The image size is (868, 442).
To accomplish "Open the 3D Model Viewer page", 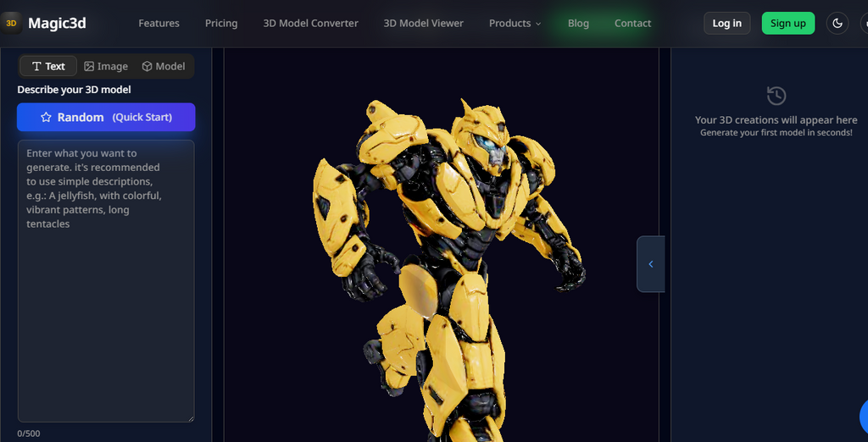I will click(423, 23).
